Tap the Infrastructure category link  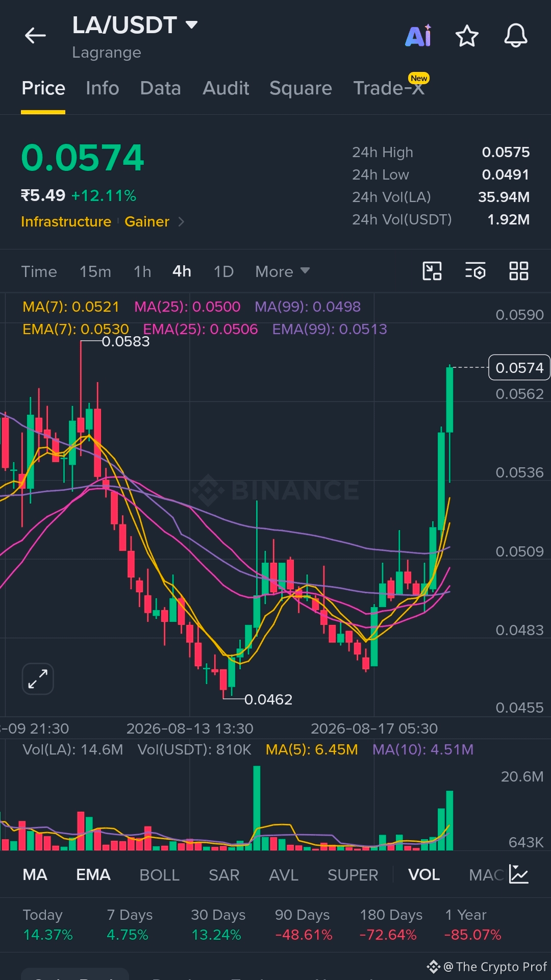[66, 221]
